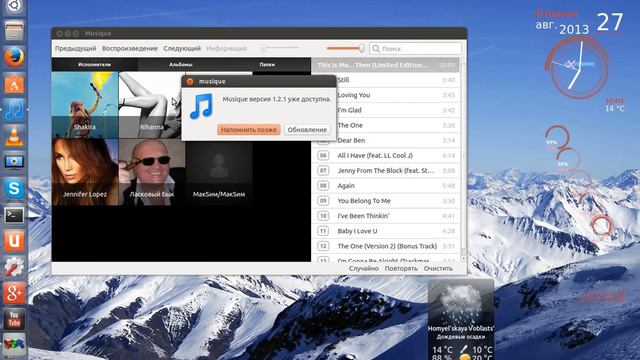640x360 pixels.
Task: Select track Jenny From The Block
Action: pos(386,171)
